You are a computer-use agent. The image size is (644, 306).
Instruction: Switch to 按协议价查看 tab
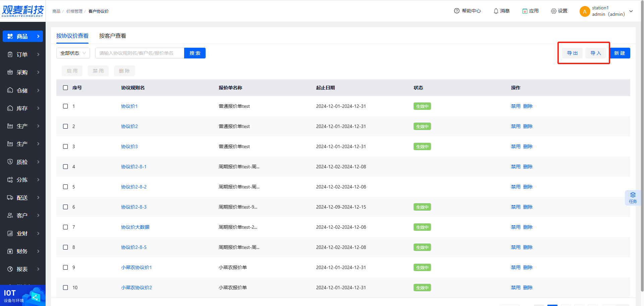[72, 36]
